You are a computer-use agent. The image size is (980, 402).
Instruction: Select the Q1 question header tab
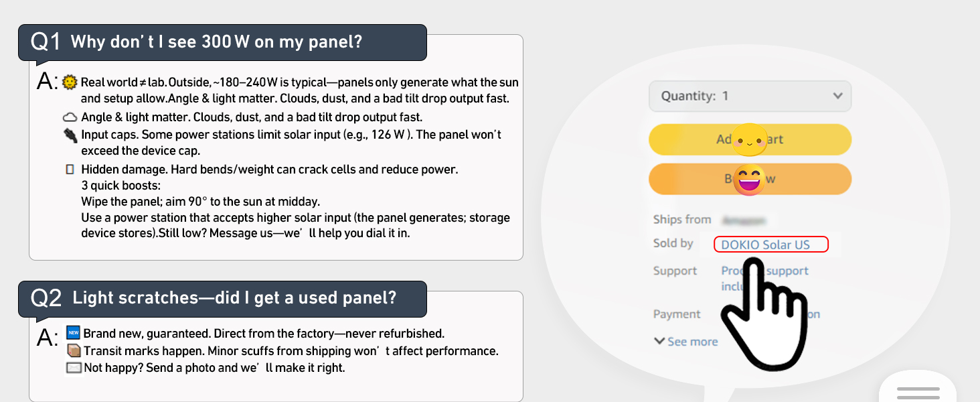(x=223, y=42)
